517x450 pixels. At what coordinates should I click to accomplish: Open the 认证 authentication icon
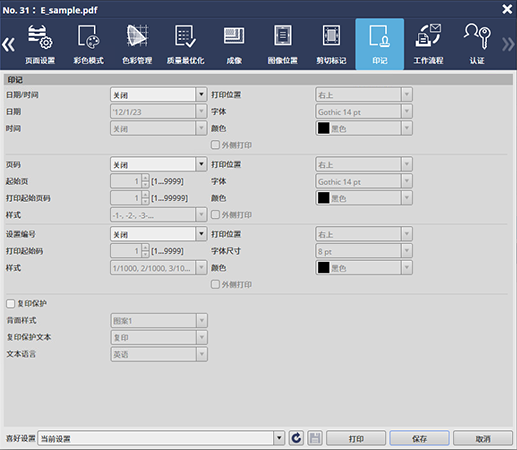tap(477, 44)
